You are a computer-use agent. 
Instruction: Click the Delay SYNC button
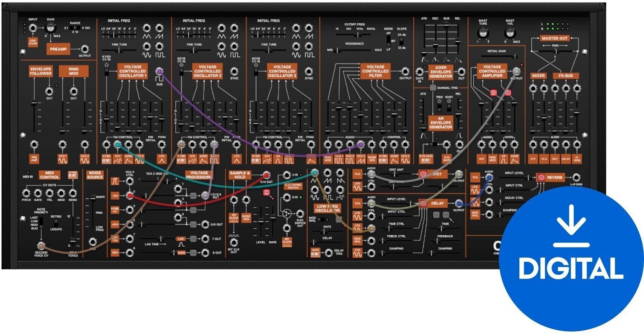446,215
